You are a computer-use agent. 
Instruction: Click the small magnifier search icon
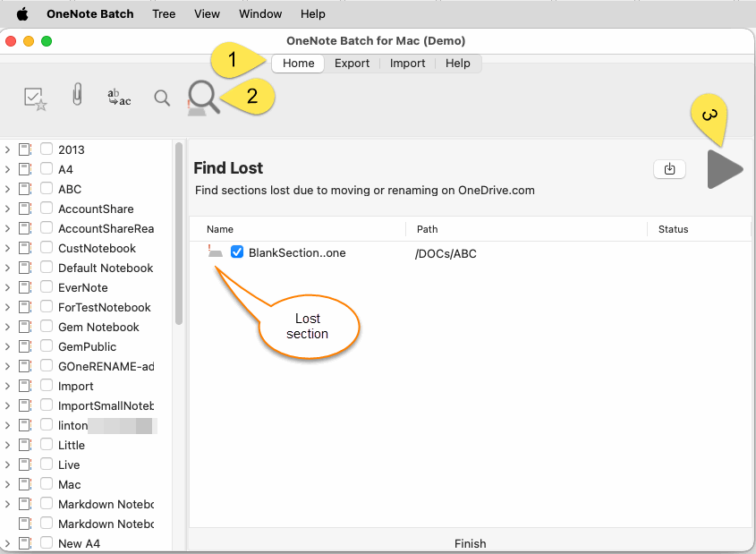[x=162, y=98]
